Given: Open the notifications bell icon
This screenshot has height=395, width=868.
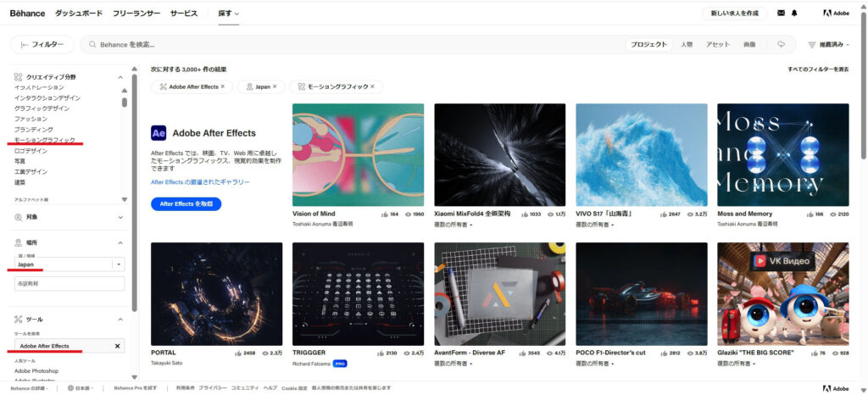Looking at the screenshot, I should pos(794,14).
